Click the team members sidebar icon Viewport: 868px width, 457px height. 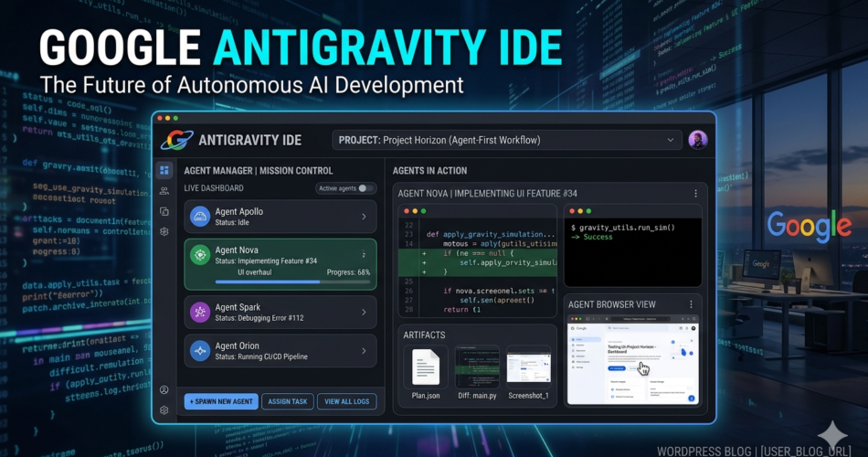click(x=164, y=191)
